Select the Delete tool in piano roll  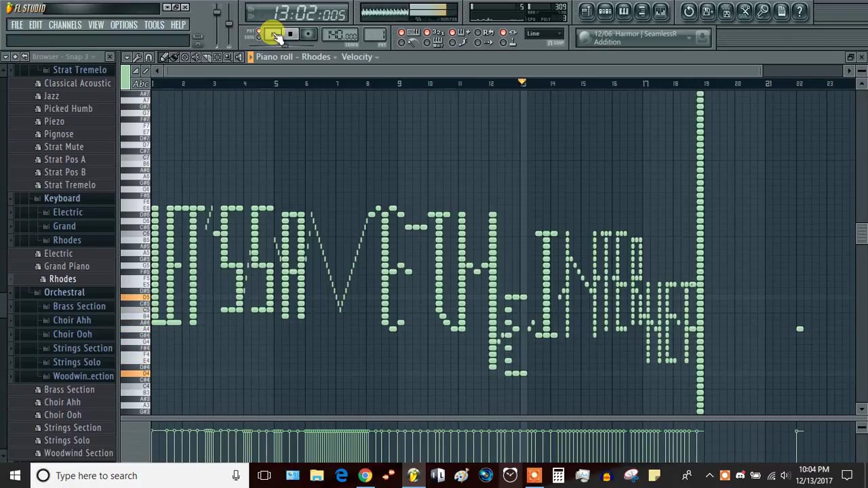click(184, 57)
